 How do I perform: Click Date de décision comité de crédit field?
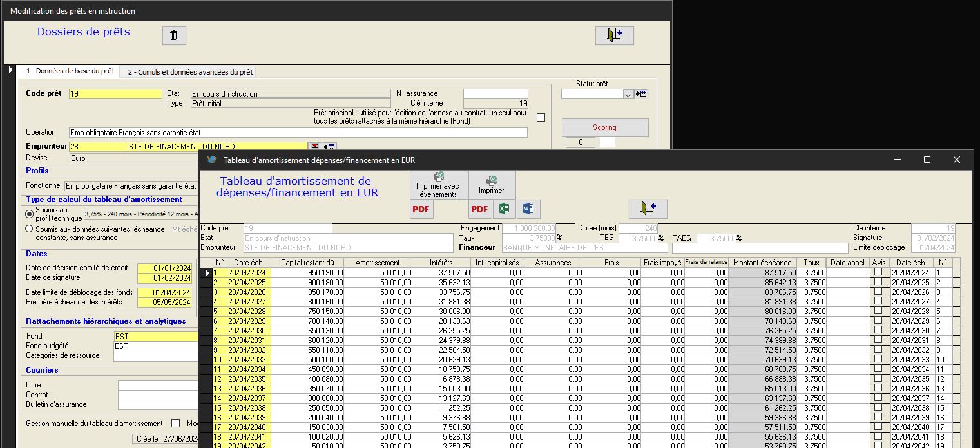click(x=165, y=268)
